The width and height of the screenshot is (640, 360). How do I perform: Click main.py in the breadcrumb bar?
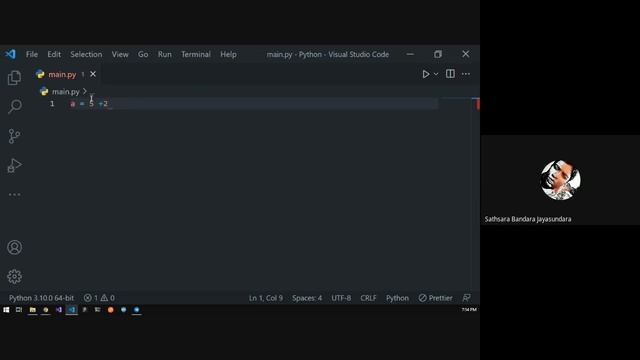point(65,91)
